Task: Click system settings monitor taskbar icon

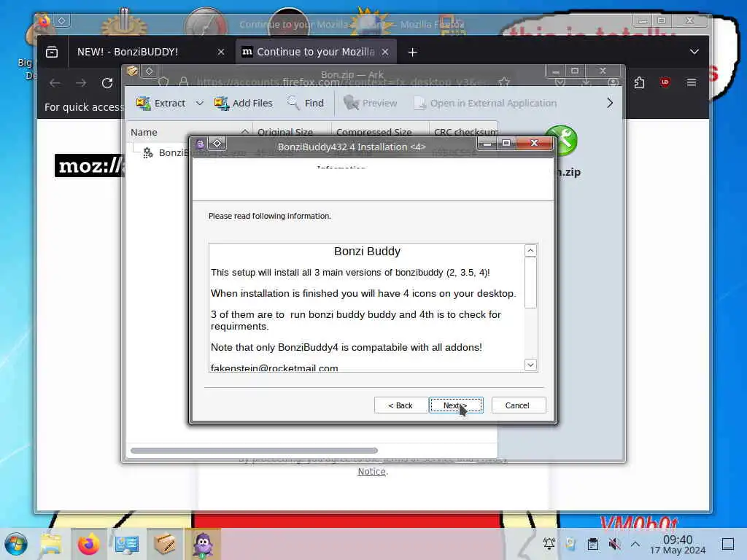Action: tap(127, 544)
